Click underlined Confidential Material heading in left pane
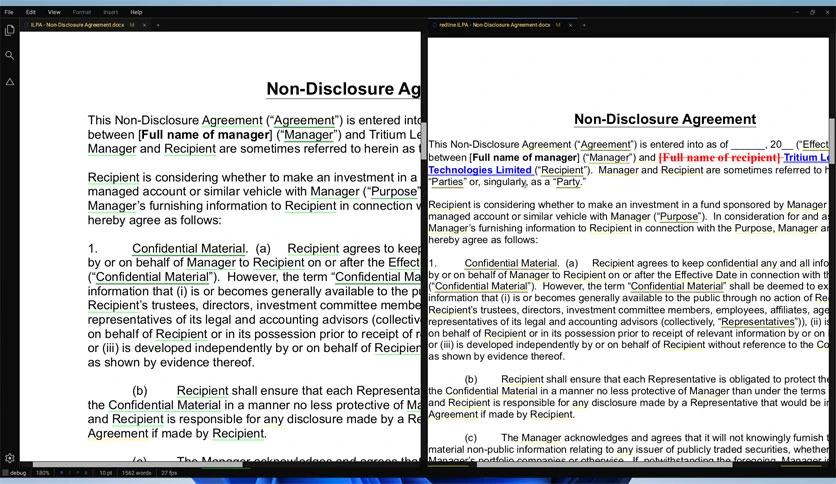The width and height of the screenshot is (836, 484). (189, 248)
